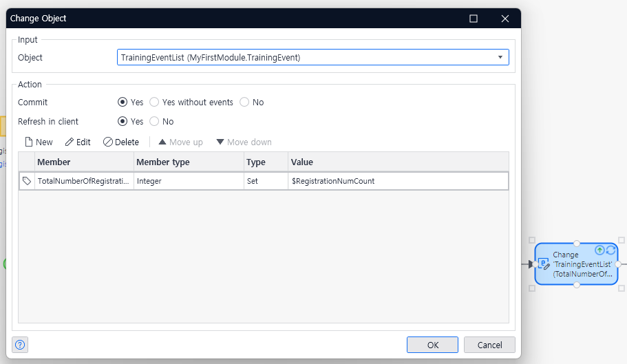Select the TotalNumberOfRegistrati... member cell

pyautogui.click(x=84, y=181)
